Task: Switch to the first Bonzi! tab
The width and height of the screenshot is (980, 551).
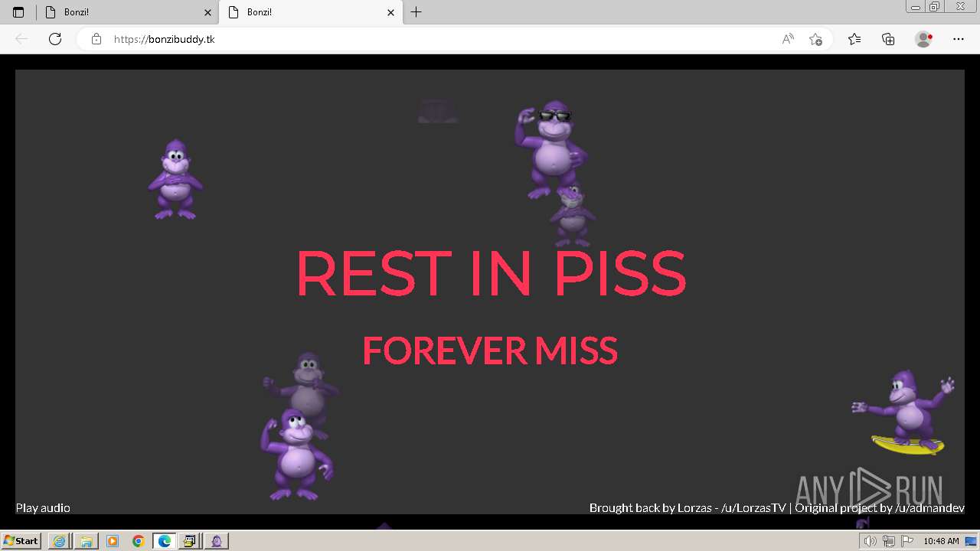Action: click(127, 12)
